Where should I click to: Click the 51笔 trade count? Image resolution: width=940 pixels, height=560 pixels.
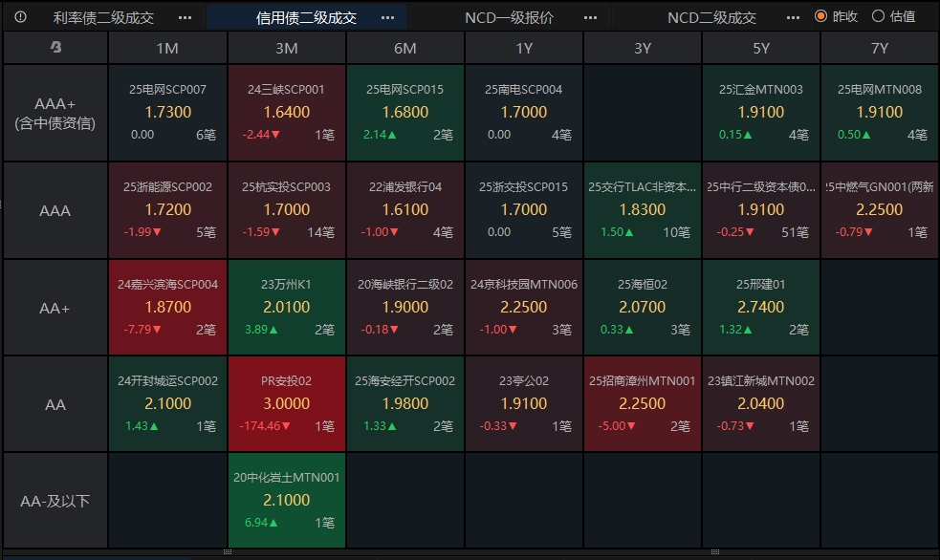pyautogui.click(x=795, y=232)
